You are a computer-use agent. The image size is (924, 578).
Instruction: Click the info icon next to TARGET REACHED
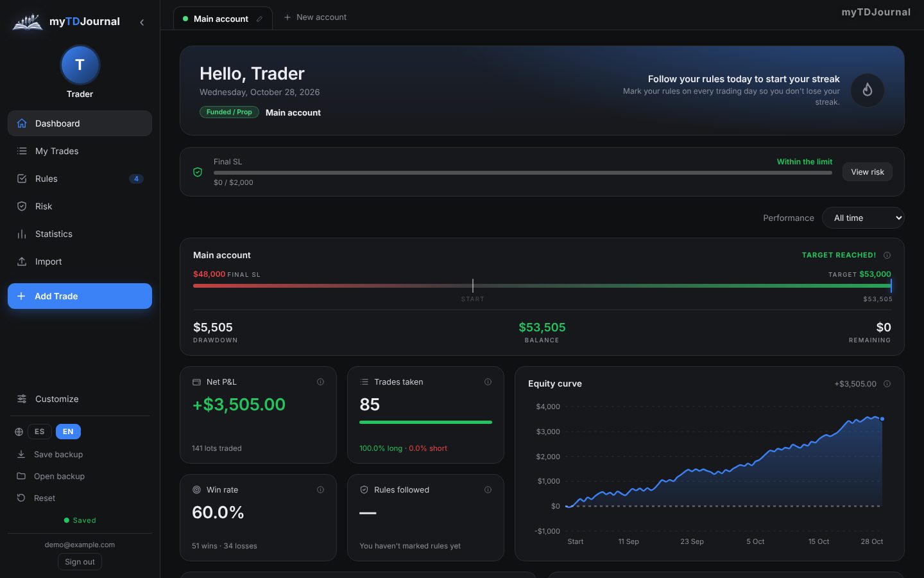click(887, 256)
